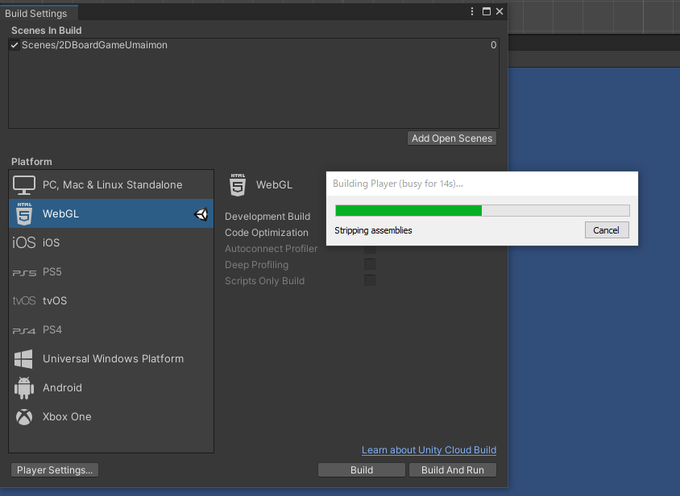Click the Build button

click(x=362, y=470)
